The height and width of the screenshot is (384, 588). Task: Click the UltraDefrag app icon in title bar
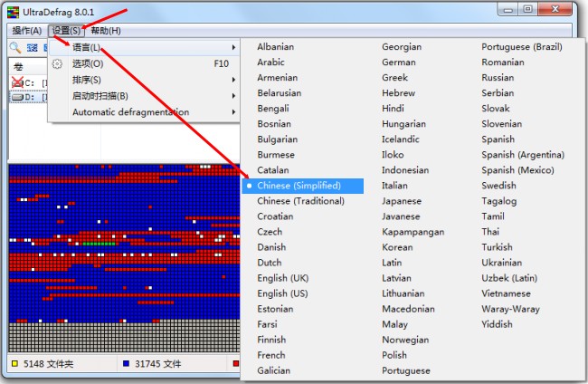click(x=14, y=12)
